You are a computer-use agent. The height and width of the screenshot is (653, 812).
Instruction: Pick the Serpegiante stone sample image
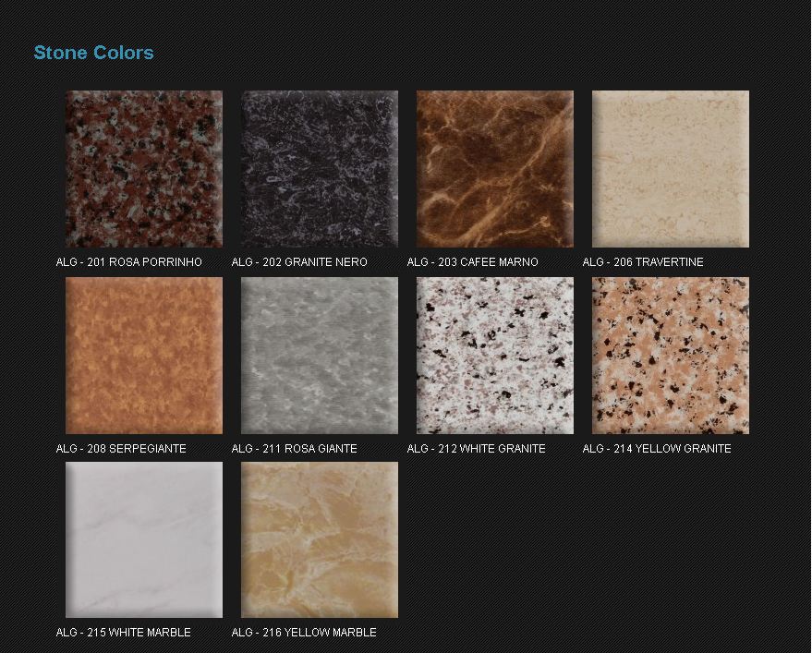(x=144, y=356)
